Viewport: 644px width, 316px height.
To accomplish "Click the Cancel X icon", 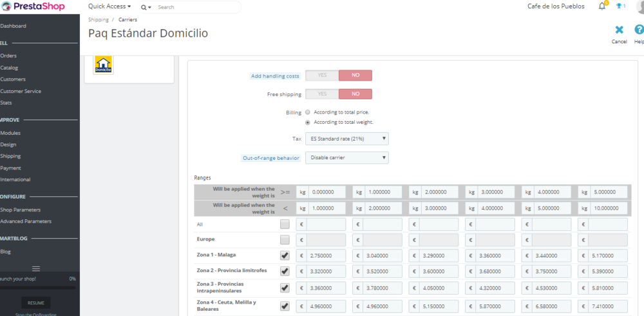I will coord(619,30).
